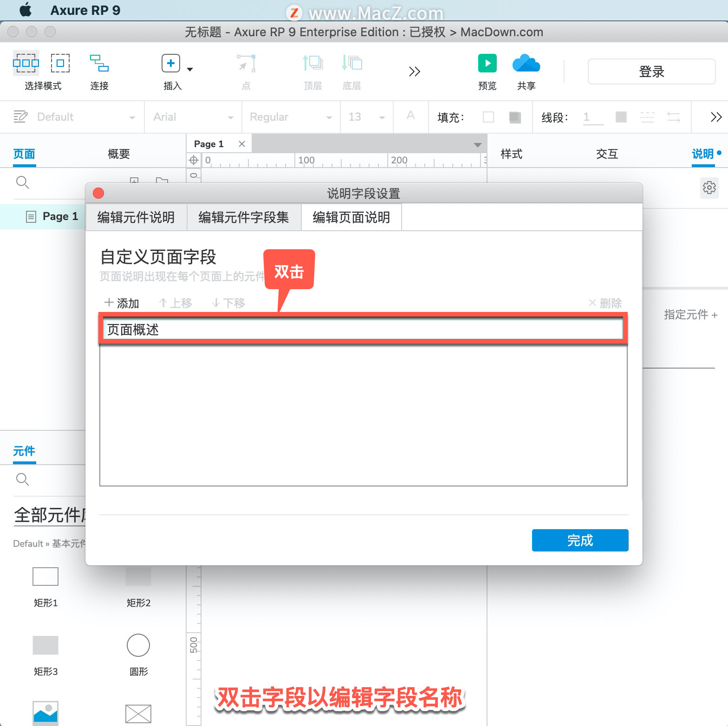Open the 编辑元件说明 dialog tab
Image resolution: width=728 pixels, height=726 pixels.
pyautogui.click(x=136, y=217)
